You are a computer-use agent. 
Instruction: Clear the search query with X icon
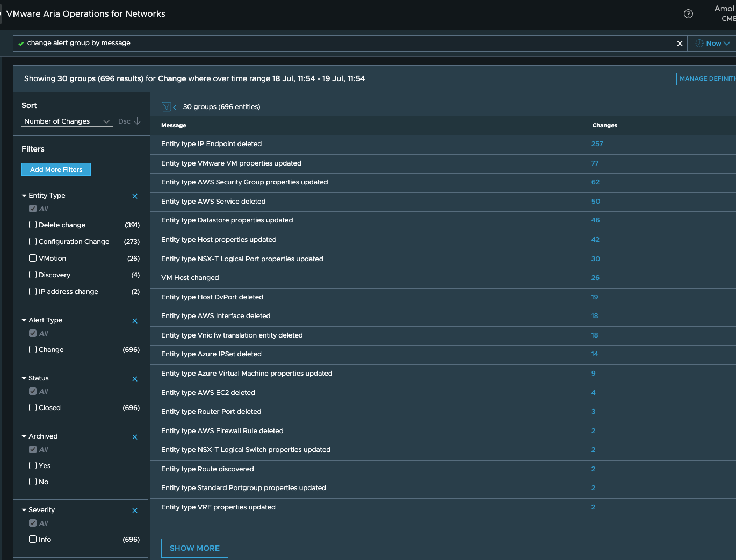click(680, 44)
